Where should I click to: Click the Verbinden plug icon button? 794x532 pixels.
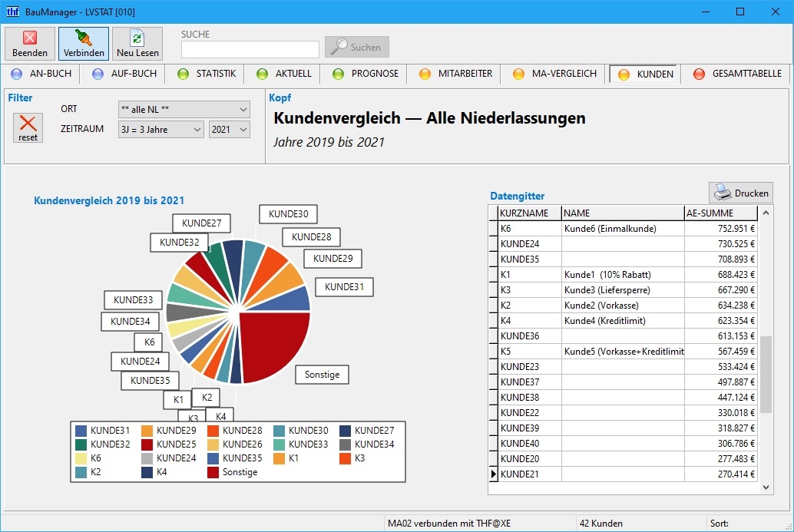84,44
